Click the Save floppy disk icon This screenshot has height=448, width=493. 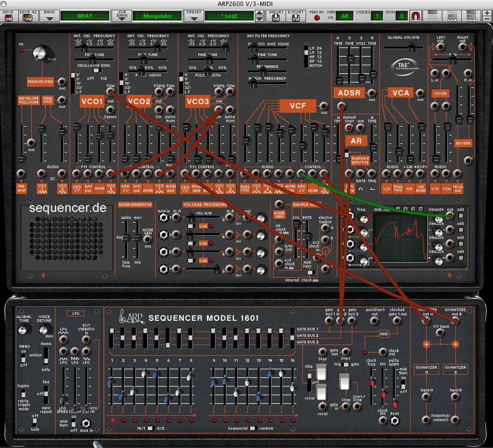click(8, 18)
